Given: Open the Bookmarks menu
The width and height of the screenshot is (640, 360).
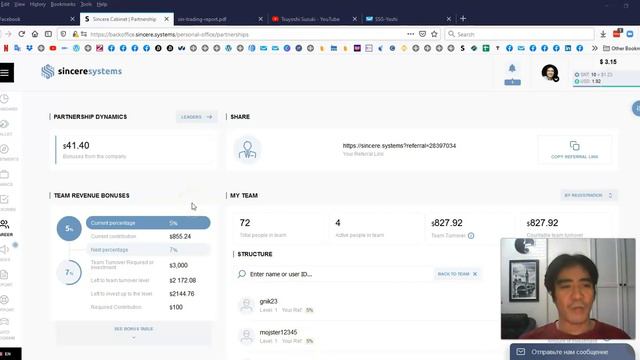Looking at the screenshot, I should tap(63, 4).
